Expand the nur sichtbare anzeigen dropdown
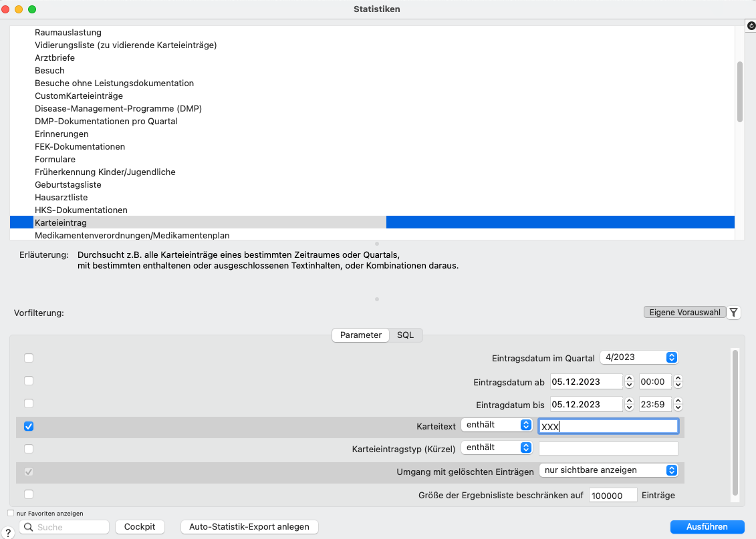Image resolution: width=756 pixels, height=539 pixels. pos(608,470)
